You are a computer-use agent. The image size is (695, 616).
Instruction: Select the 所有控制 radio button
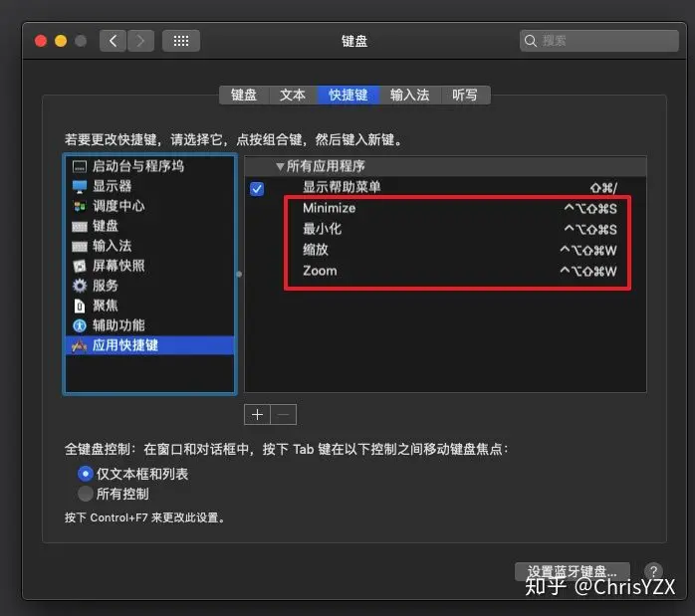pyautogui.click(x=85, y=494)
